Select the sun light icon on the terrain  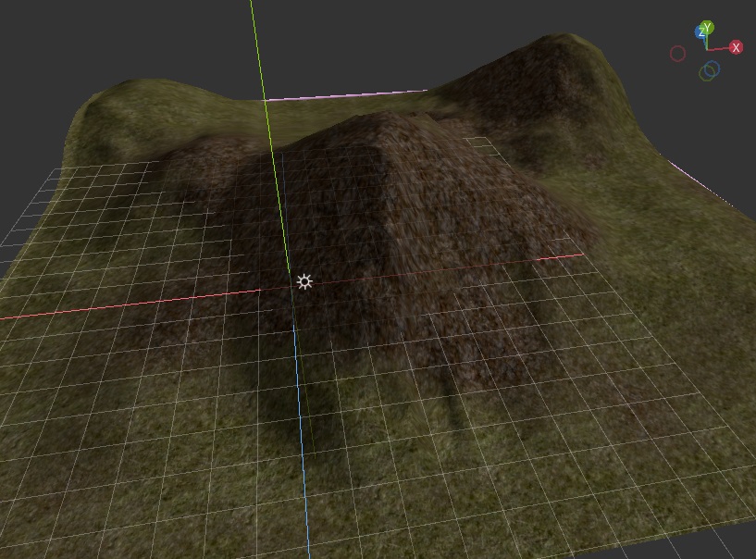(304, 281)
